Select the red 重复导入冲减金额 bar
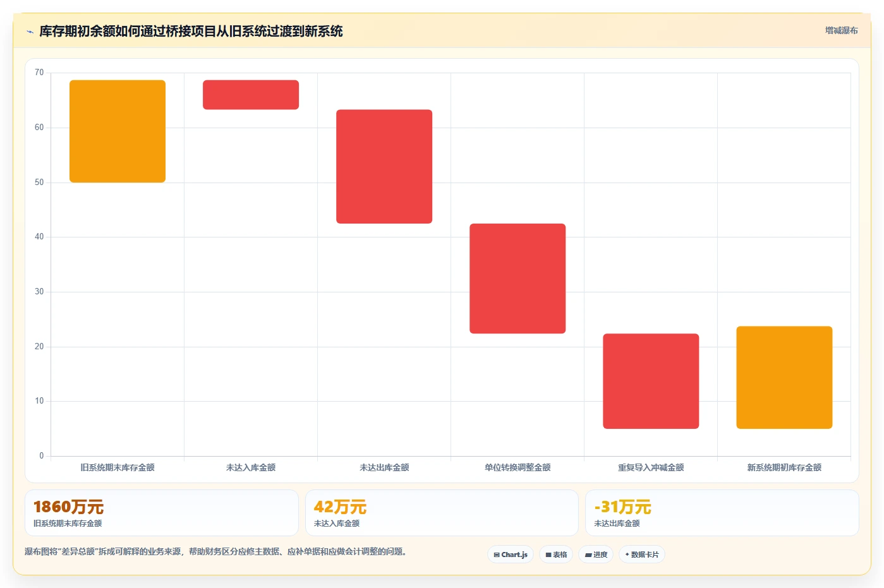 coord(651,381)
